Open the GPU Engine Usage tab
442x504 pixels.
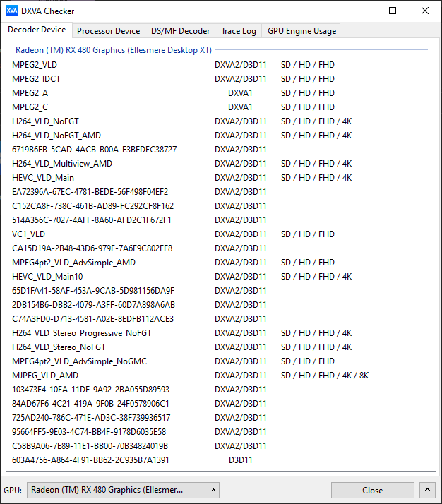(x=301, y=31)
